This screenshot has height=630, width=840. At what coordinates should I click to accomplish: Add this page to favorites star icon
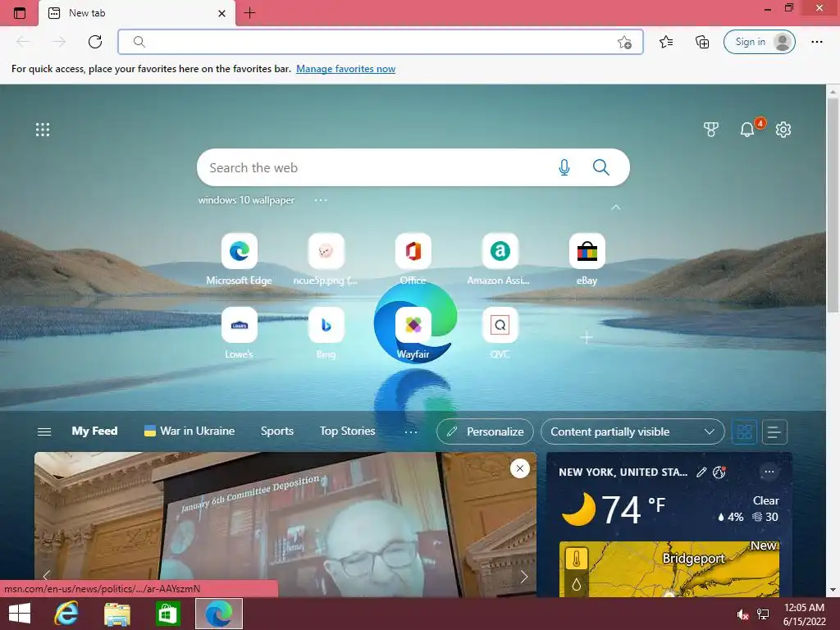pos(624,43)
